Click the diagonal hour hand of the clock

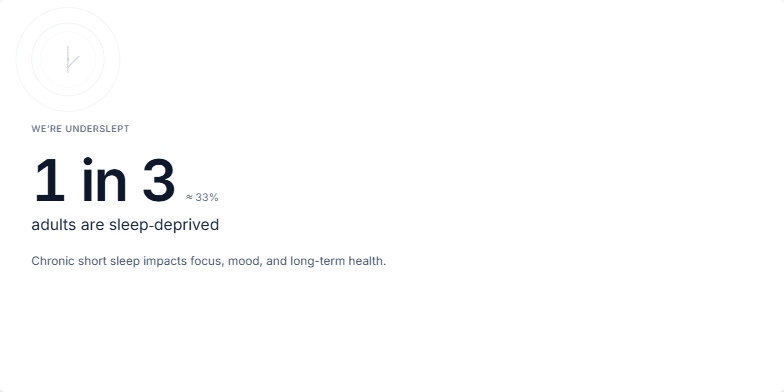click(74, 62)
